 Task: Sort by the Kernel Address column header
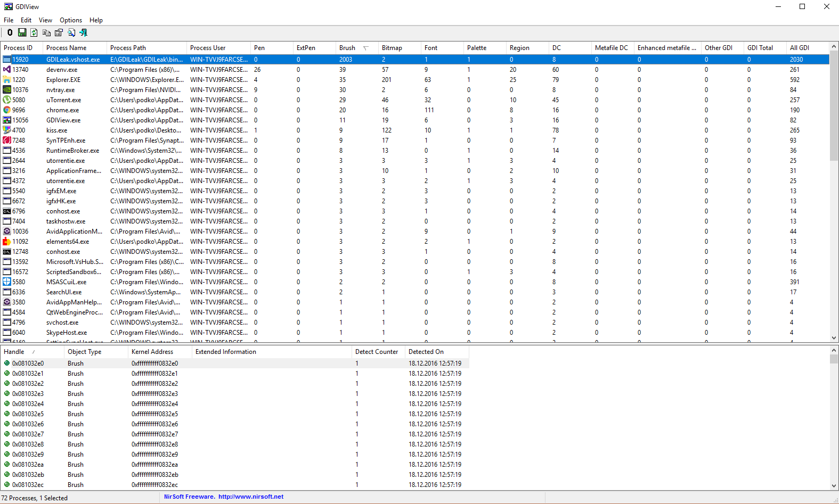coord(160,352)
